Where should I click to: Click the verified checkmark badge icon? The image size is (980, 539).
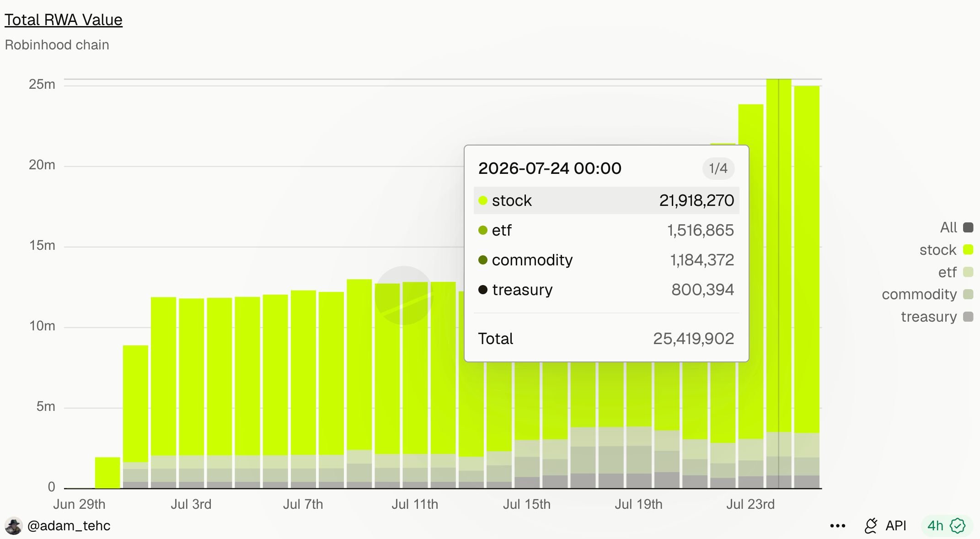[958, 526]
